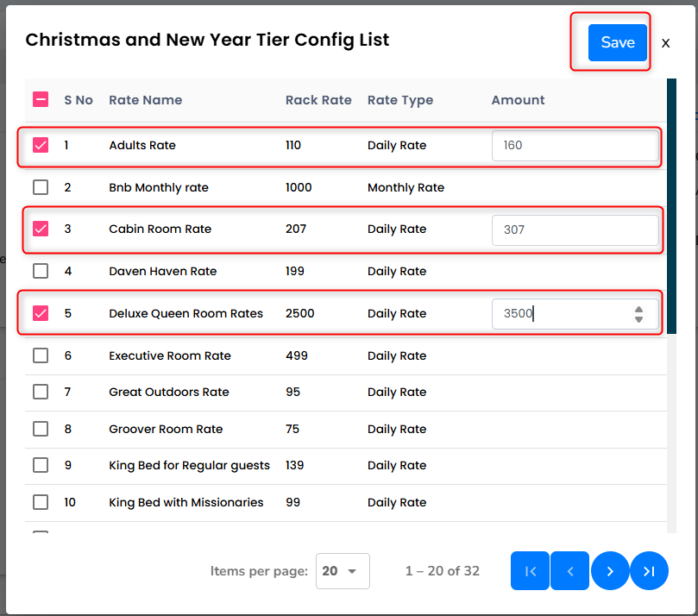Click the Cabin Room Rate amount field
The image size is (698, 616).
[574, 230]
